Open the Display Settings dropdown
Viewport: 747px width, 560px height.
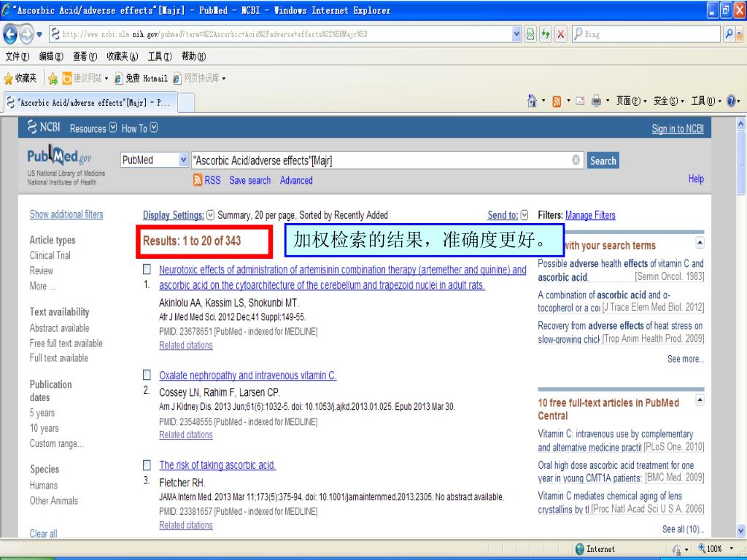point(179,215)
